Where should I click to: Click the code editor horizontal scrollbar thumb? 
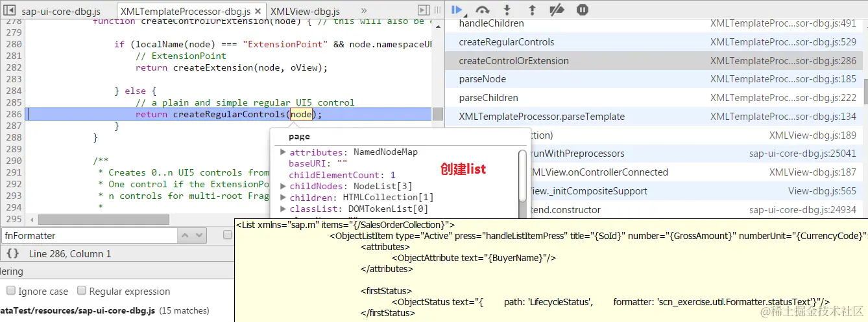[x=104, y=220]
